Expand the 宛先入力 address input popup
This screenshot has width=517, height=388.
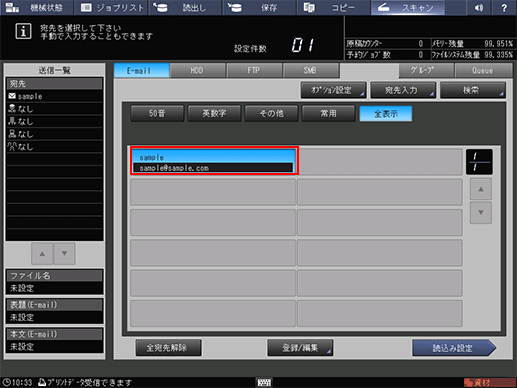click(x=403, y=90)
